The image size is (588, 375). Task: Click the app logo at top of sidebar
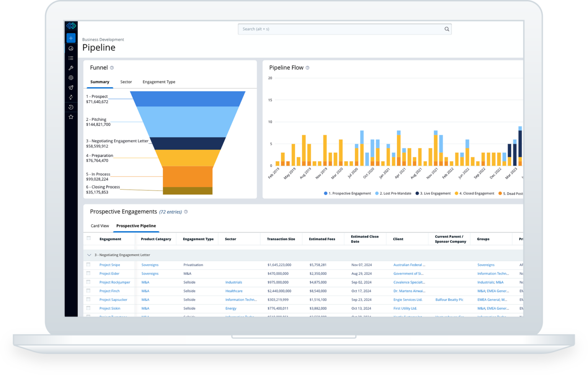click(71, 26)
